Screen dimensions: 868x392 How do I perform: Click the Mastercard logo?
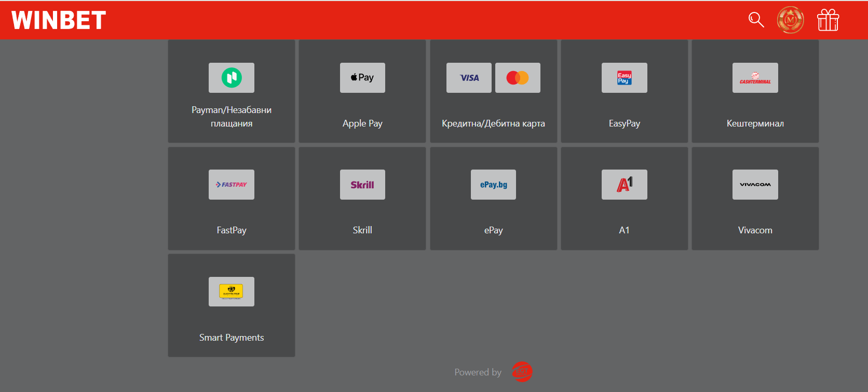point(518,78)
